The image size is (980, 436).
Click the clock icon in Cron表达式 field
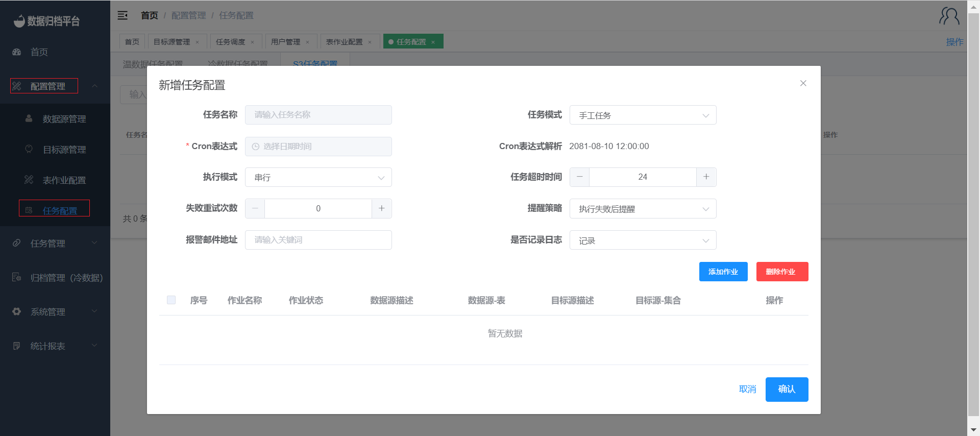[256, 147]
